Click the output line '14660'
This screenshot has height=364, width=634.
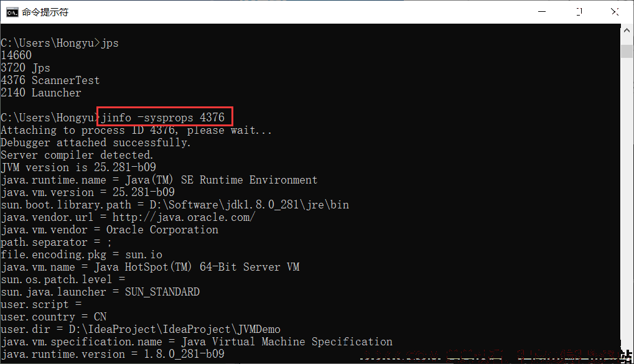tap(16, 55)
